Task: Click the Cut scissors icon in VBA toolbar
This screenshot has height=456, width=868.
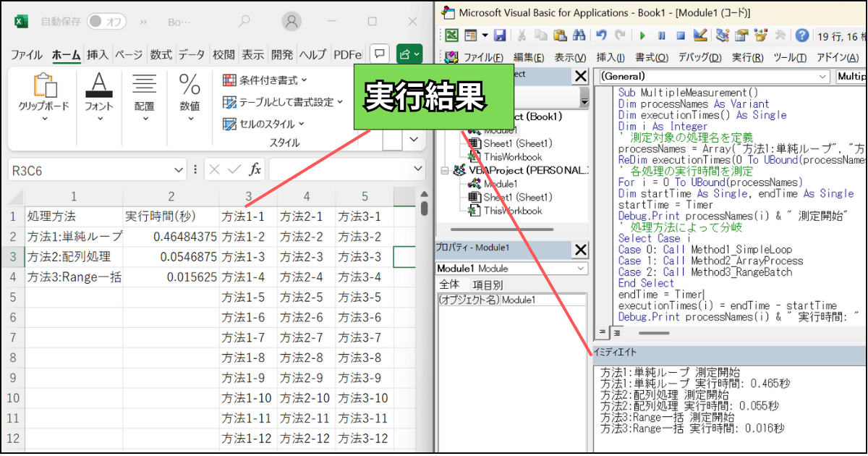Action: [522, 35]
